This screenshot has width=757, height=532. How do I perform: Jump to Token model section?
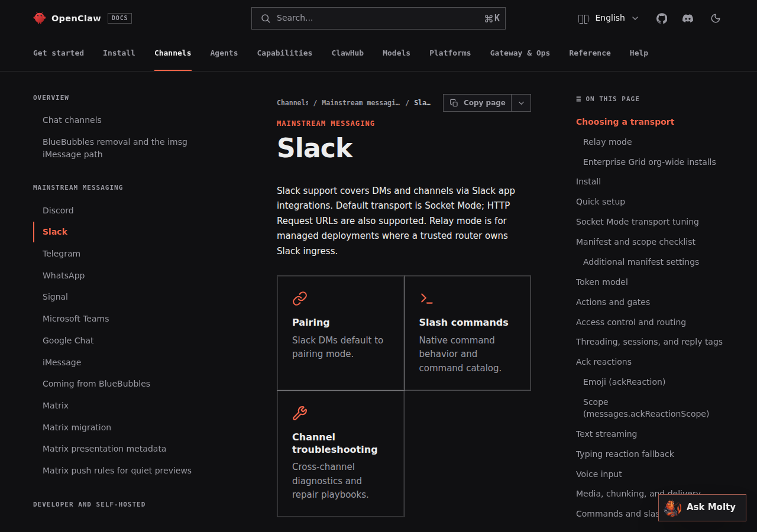(x=602, y=282)
